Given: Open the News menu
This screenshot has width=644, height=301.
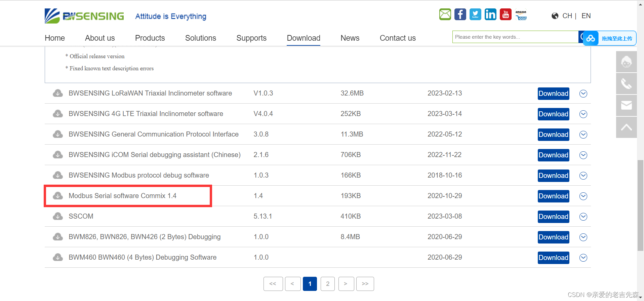Looking at the screenshot, I should pyautogui.click(x=350, y=38).
